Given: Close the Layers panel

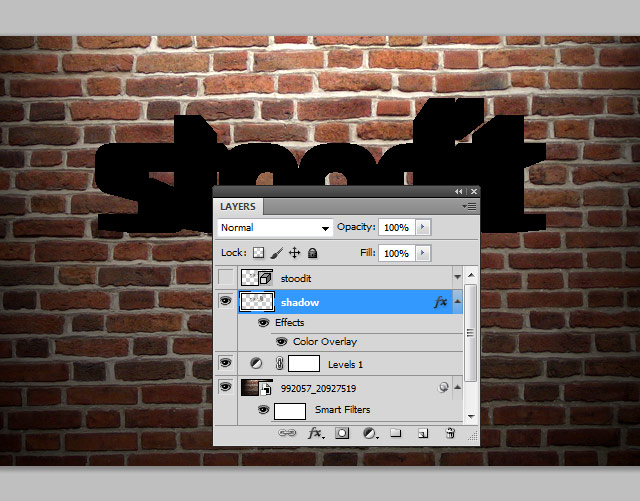Looking at the screenshot, I should pyautogui.click(x=473, y=191).
